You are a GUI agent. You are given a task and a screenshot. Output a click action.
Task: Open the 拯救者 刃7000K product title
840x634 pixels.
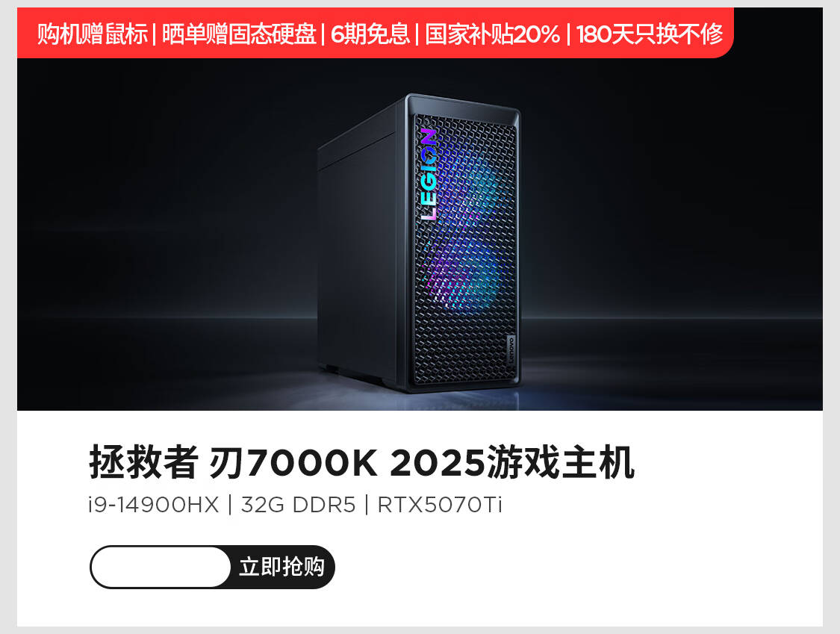pyautogui.click(x=362, y=462)
